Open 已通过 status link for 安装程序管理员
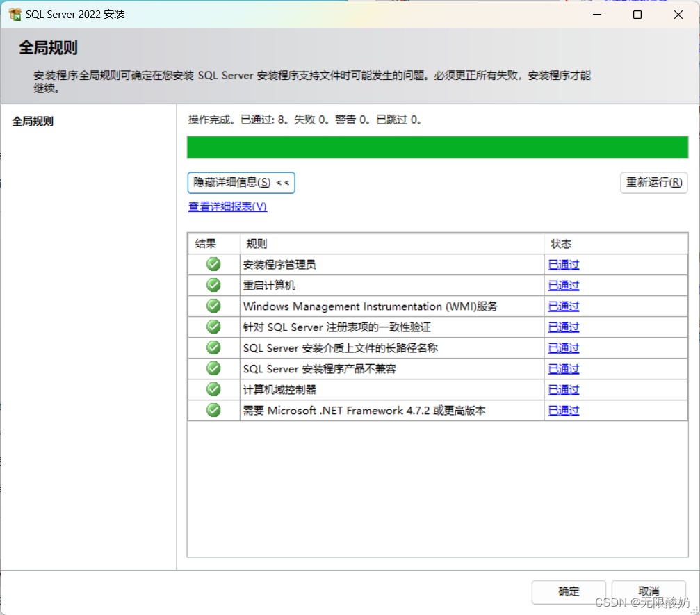Screen dimensions: 700x615 (563, 265)
